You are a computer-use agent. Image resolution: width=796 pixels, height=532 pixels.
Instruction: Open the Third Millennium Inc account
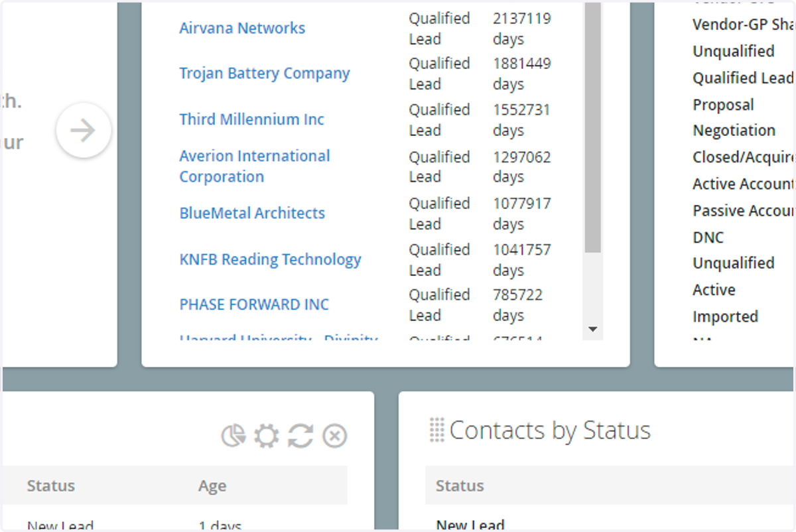tap(252, 119)
